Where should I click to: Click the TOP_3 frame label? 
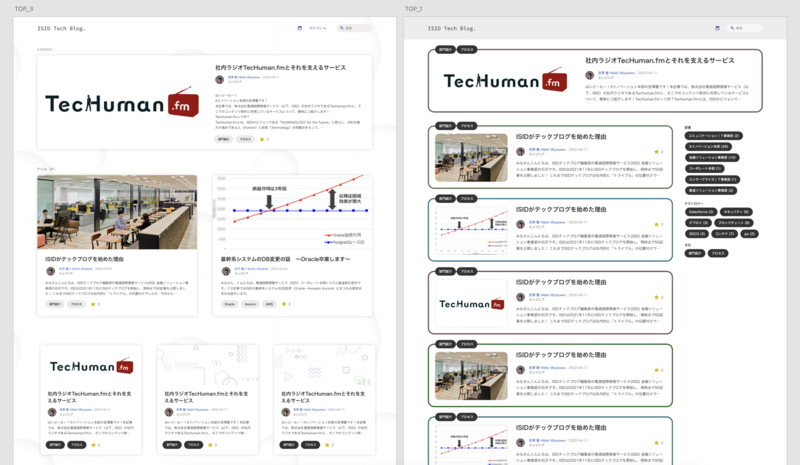[24, 9]
